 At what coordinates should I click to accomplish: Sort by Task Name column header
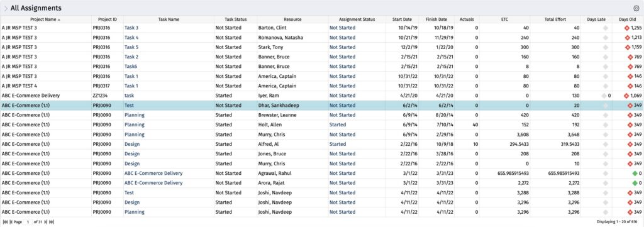pos(169,19)
